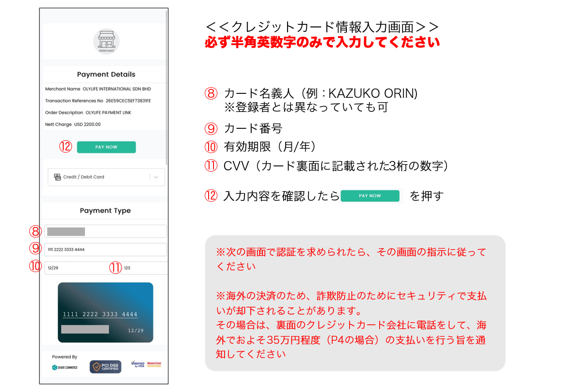Click the Verified by Visa logo
The image size is (567, 392).
138,364
